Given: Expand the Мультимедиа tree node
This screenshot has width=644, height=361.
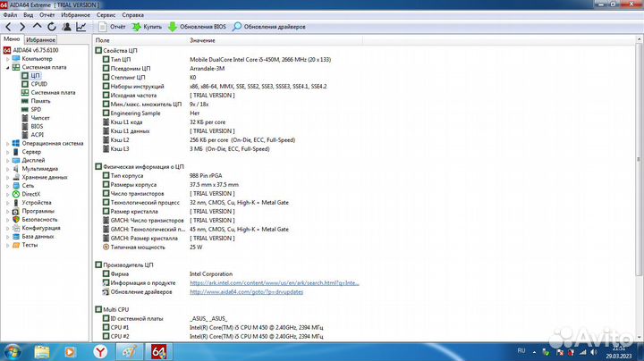Looking at the screenshot, I should (8, 169).
